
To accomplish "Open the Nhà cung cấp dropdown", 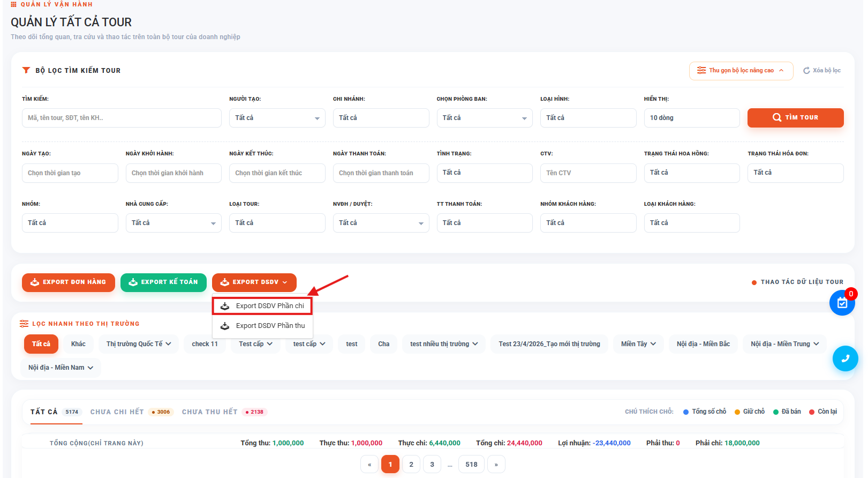I will [x=173, y=223].
